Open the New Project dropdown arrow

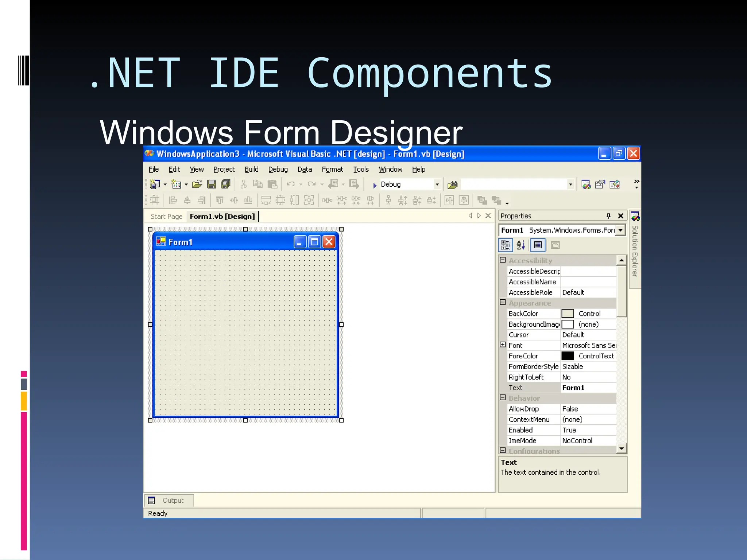[165, 184]
